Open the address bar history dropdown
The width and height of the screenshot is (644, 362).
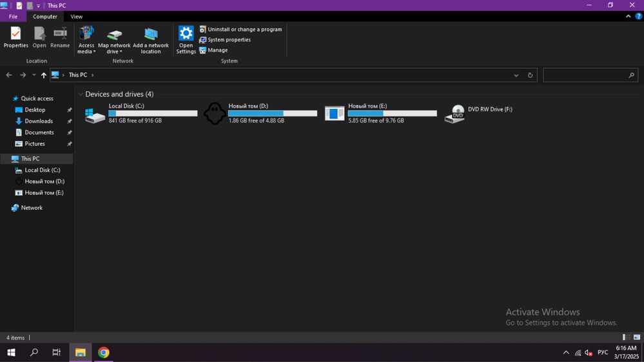coord(516,75)
